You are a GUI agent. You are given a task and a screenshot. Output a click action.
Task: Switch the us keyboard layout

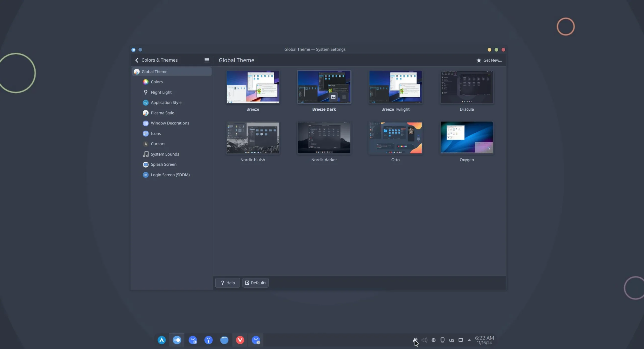(451, 340)
